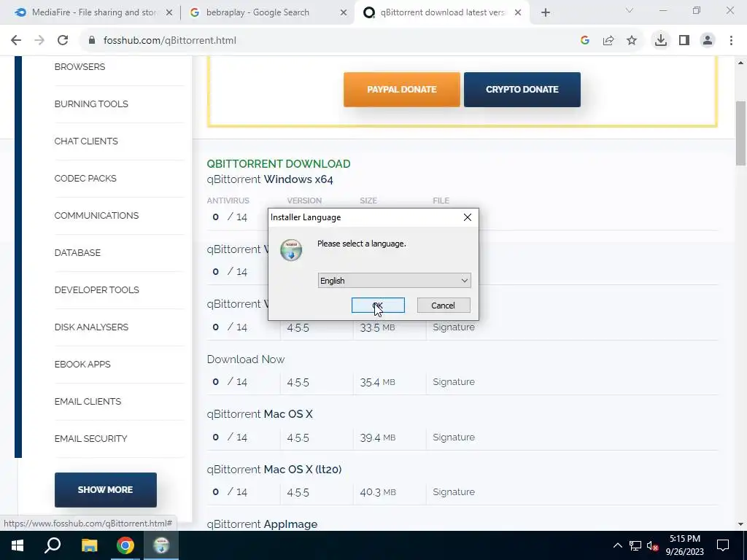This screenshot has width=747, height=560.
Task: Click the Download Now link
Action: (x=245, y=359)
